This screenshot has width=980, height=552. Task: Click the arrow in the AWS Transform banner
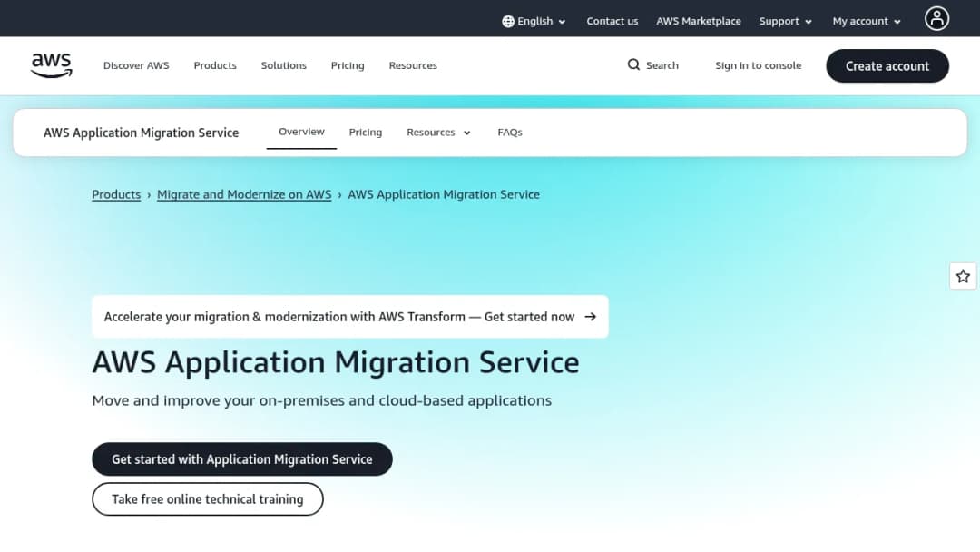[590, 317]
